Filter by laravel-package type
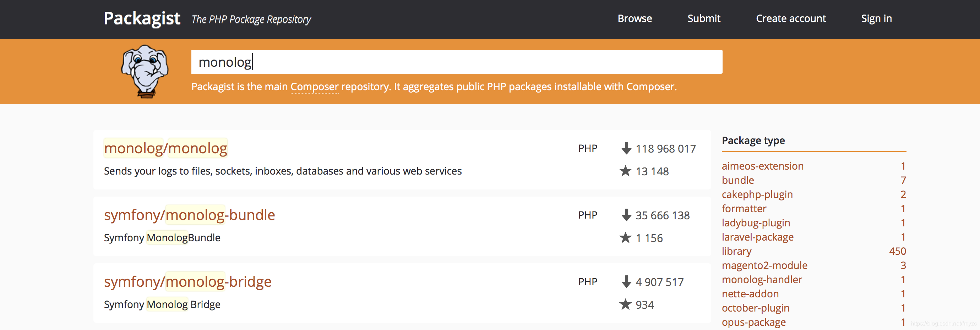 tap(757, 237)
